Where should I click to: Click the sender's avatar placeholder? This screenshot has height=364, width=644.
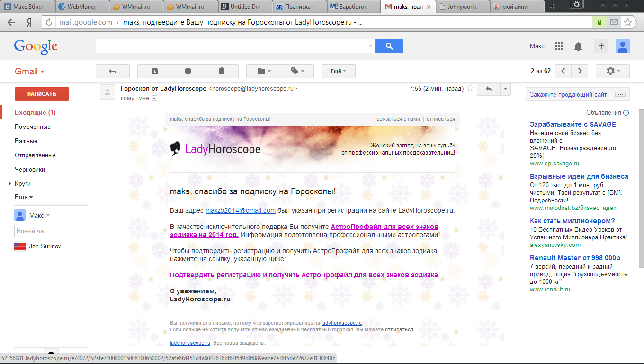coord(107,92)
